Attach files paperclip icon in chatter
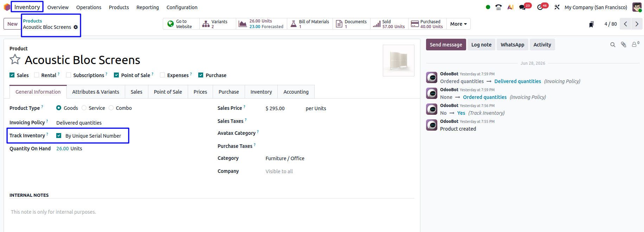Image resolution: width=644 pixels, height=232 pixels. click(x=624, y=45)
